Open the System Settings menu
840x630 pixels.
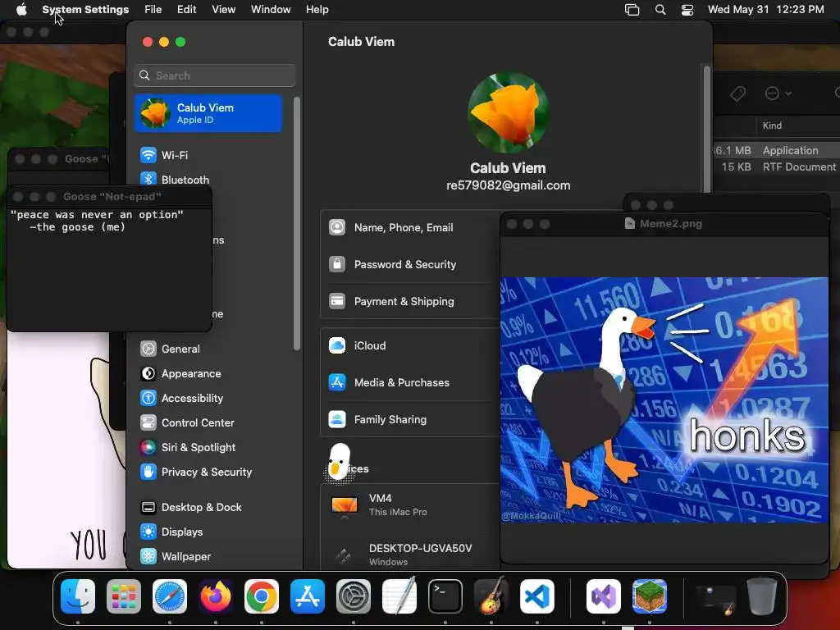point(85,10)
